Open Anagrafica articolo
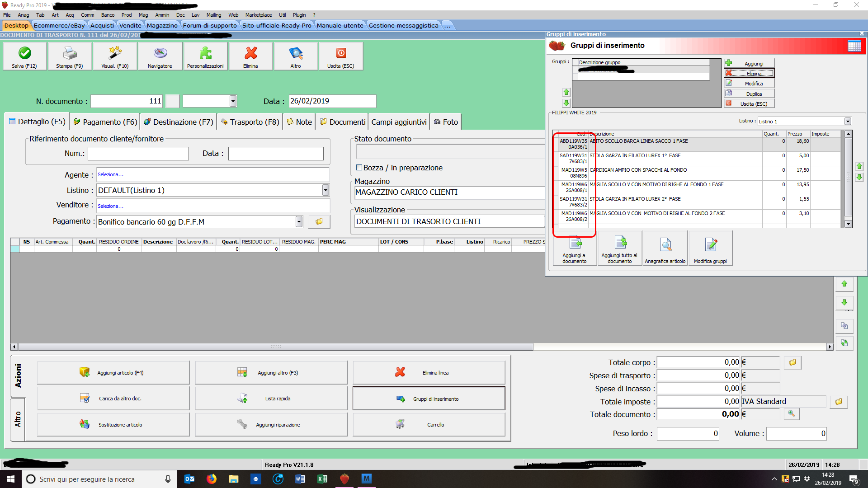This screenshot has height=488, width=868. click(x=665, y=248)
